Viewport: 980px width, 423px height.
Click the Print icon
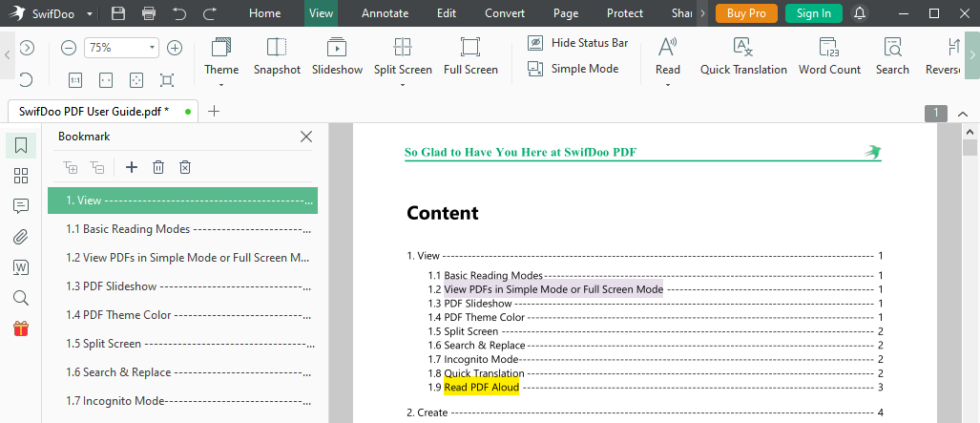coord(149,13)
